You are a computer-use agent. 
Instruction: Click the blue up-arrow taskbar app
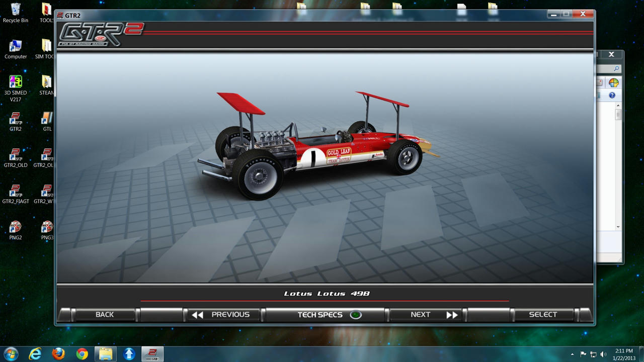pos(129,354)
